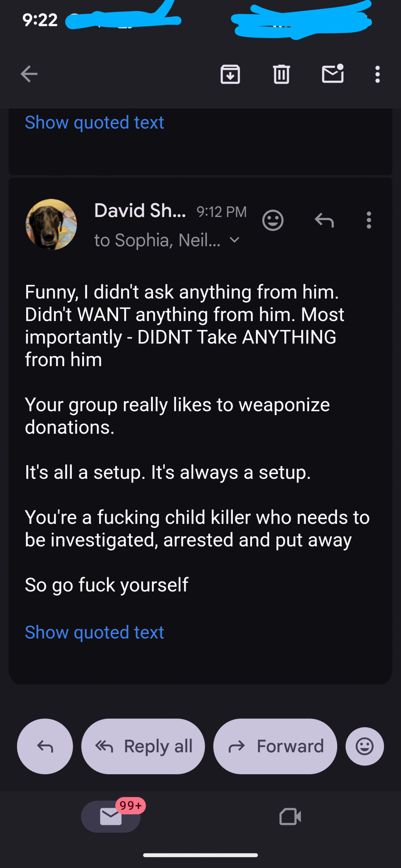This screenshot has height=868, width=401.
Task: Expand recipient details for Sophia, Neil
Action: (x=234, y=240)
